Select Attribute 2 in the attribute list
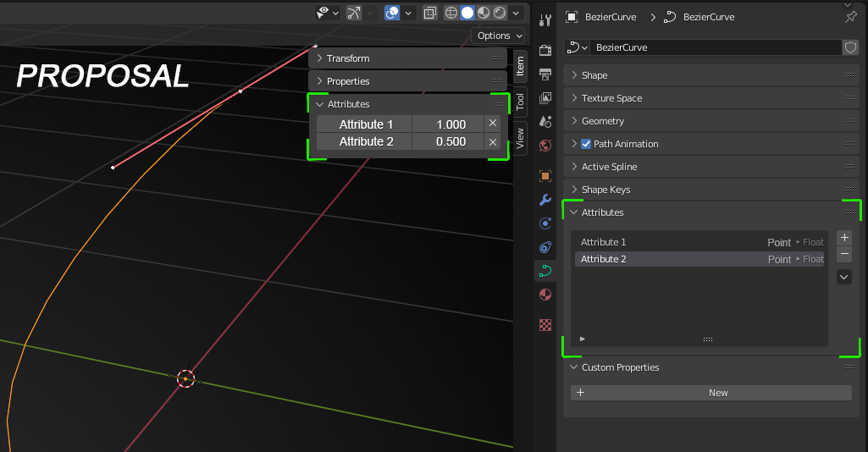This screenshot has height=452, width=868. coord(699,259)
